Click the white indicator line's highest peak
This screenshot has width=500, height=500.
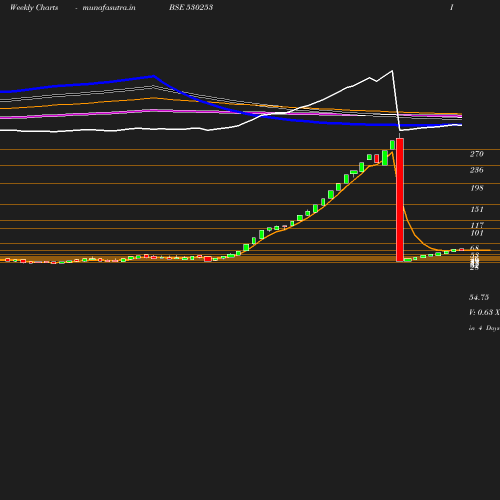point(392,71)
